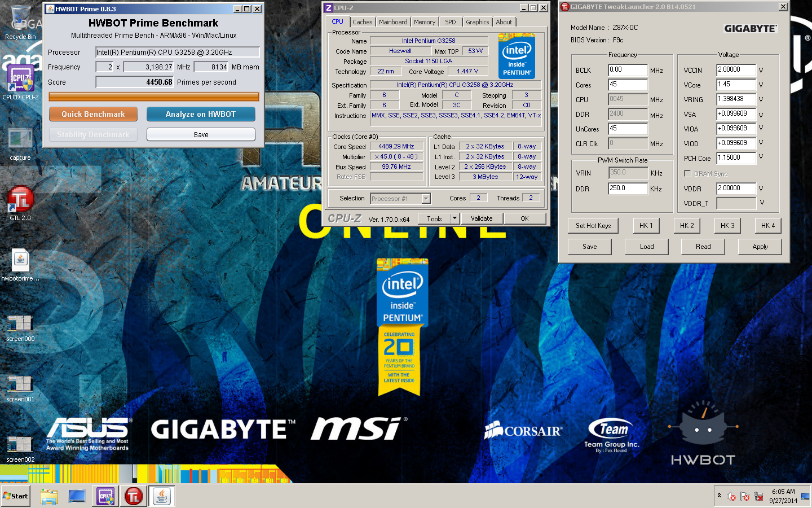Open Windows Explorer from the taskbar
The width and height of the screenshot is (812, 508).
click(49, 497)
